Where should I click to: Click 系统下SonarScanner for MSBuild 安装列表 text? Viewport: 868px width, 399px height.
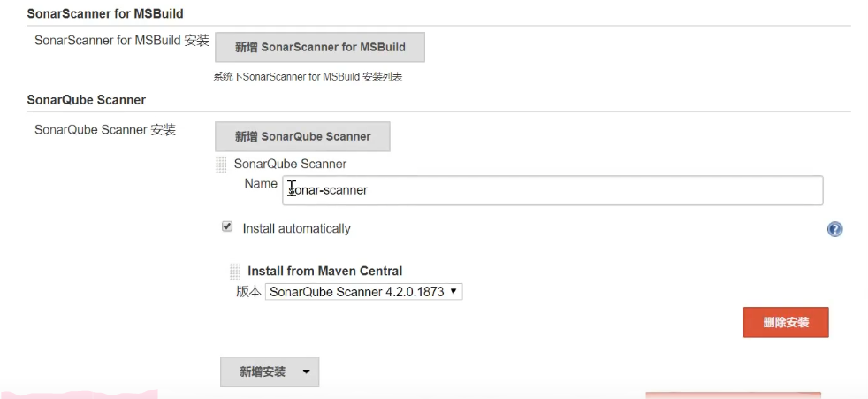click(308, 77)
